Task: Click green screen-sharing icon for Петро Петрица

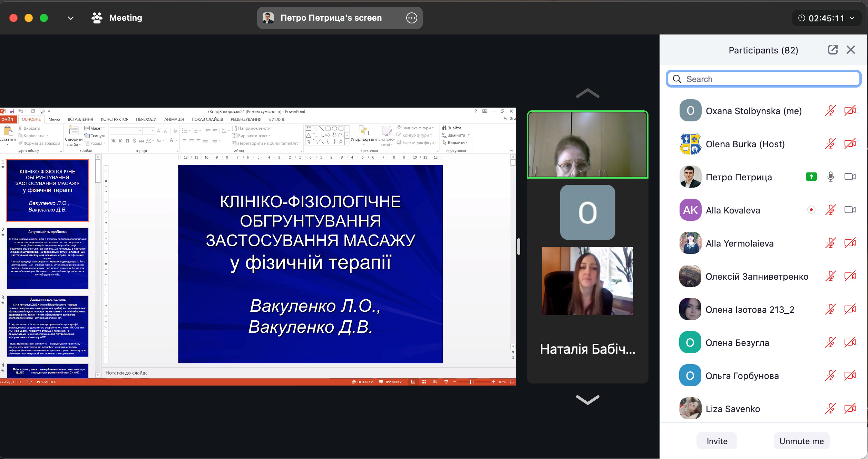Action: click(811, 177)
